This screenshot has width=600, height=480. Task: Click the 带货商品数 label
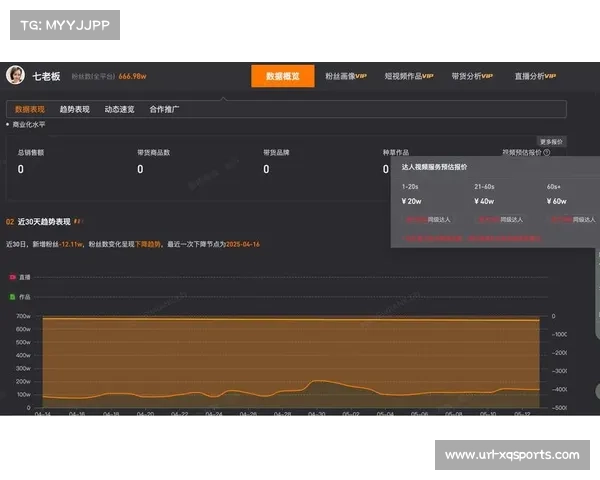pos(153,152)
